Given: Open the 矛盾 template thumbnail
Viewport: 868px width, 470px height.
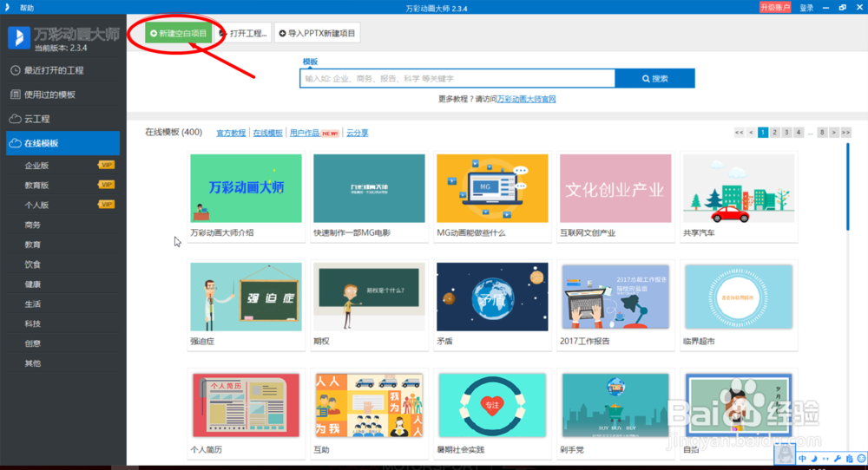Looking at the screenshot, I should [x=492, y=297].
